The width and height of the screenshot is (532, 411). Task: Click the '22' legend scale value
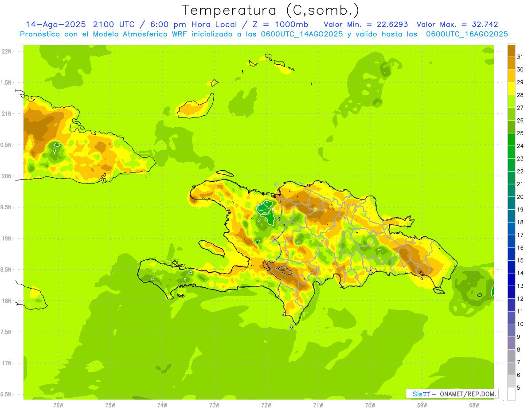click(x=520, y=171)
